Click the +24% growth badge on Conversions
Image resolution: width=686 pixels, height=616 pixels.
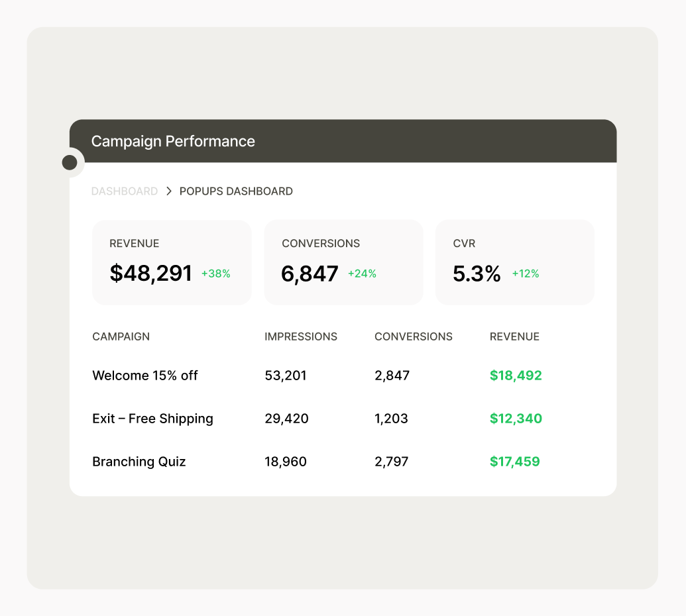coord(362,273)
